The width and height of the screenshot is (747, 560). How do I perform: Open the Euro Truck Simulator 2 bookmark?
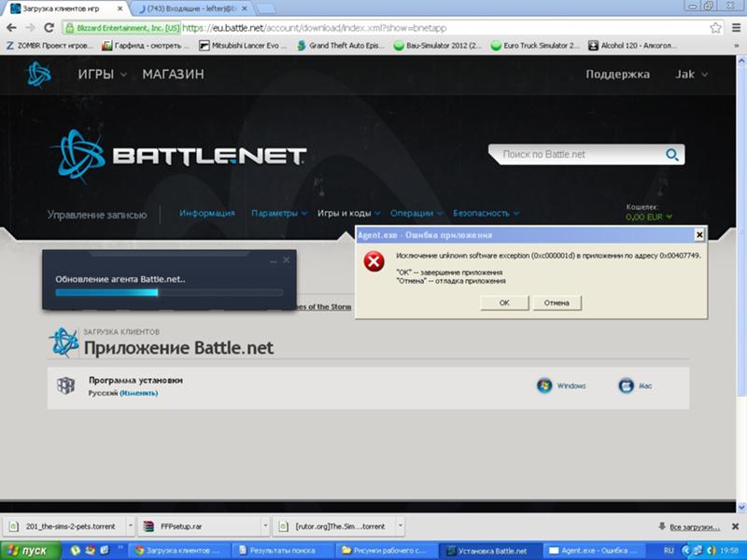[x=535, y=46]
